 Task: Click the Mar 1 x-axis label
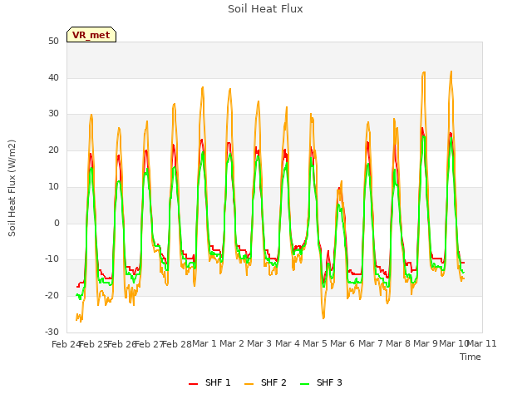coord(204,343)
